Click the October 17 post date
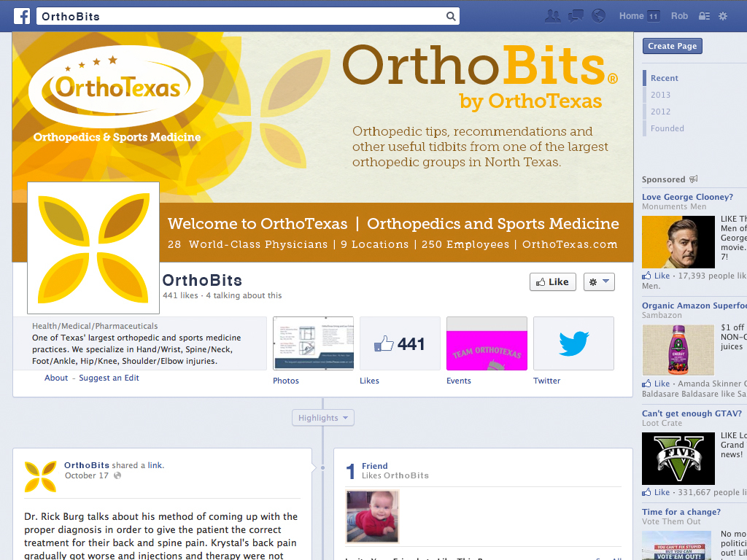Image resolution: width=747 pixels, height=560 pixels. click(87, 475)
